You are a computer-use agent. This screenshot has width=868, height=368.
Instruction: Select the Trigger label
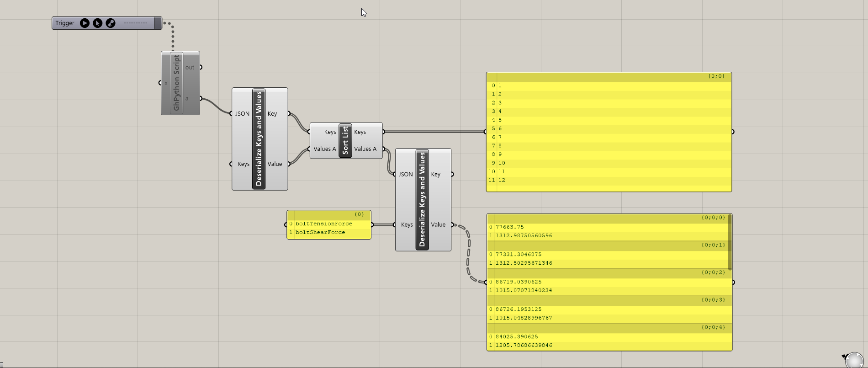click(x=65, y=23)
